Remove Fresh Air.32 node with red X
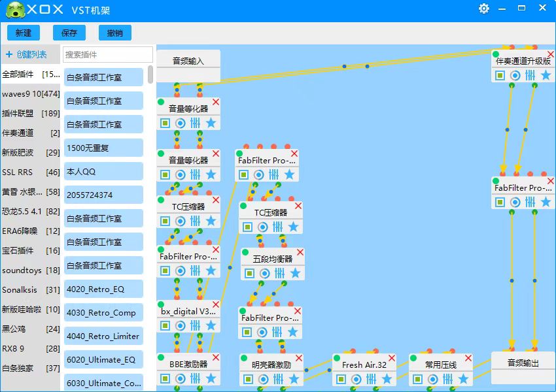Screen dimensions: 556x392 (392, 358)
